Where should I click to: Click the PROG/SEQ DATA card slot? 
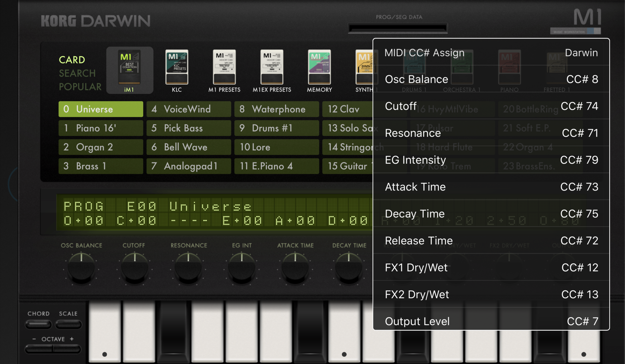pos(397,28)
